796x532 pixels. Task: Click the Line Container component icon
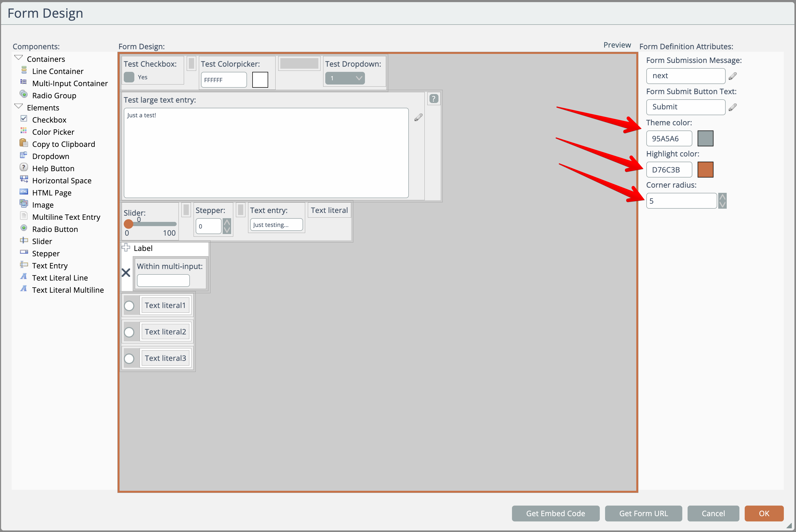[x=24, y=70]
